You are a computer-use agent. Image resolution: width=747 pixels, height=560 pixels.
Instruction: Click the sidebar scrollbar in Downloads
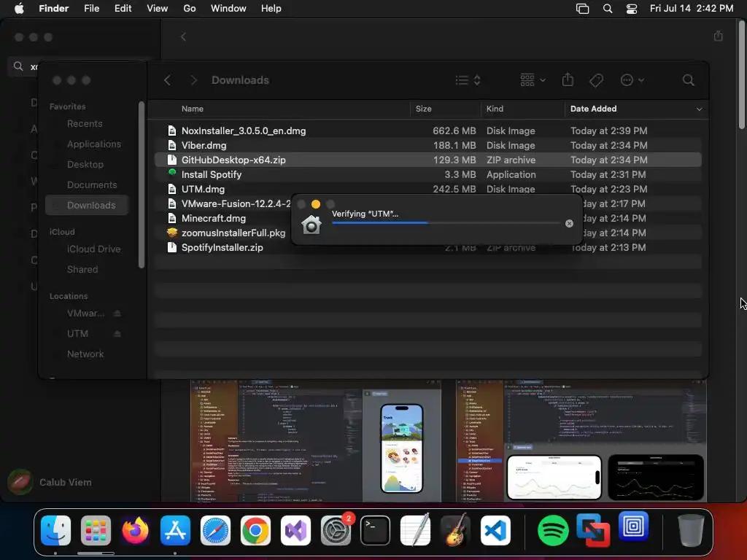tap(142, 184)
